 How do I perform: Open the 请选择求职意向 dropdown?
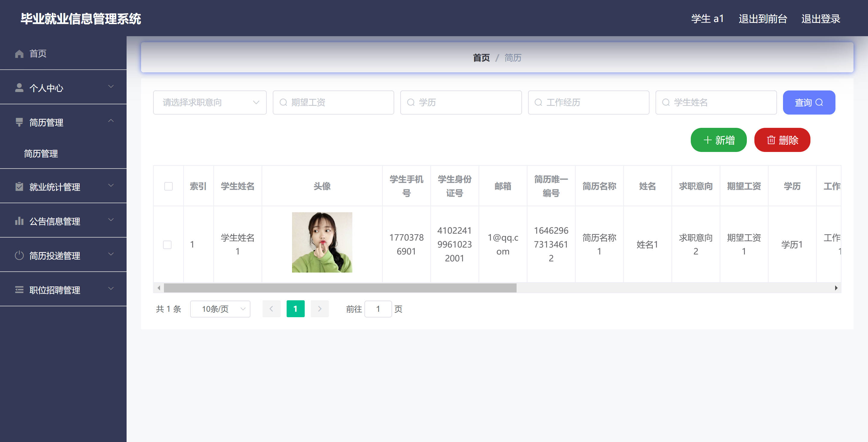click(209, 103)
